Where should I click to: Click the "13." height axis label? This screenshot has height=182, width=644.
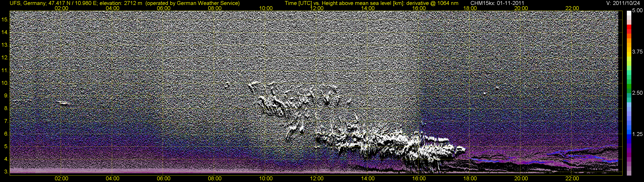point(5,45)
